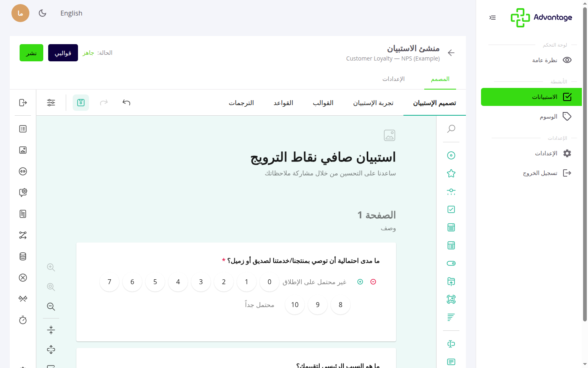The width and height of the screenshot is (588, 368).
Task: Open survey settings sliders icon
Action: [x=51, y=103]
